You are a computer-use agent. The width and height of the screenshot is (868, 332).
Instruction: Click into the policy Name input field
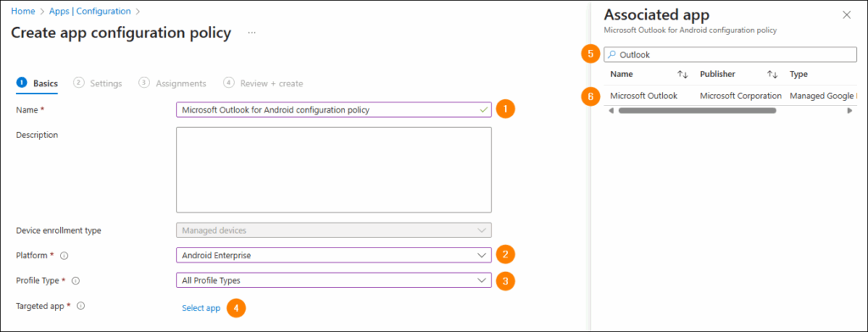(x=334, y=109)
